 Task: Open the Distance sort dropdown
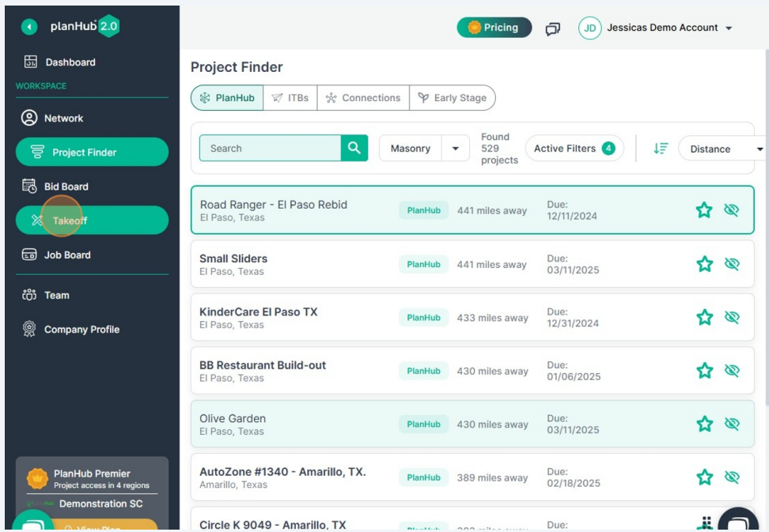point(718,149)
